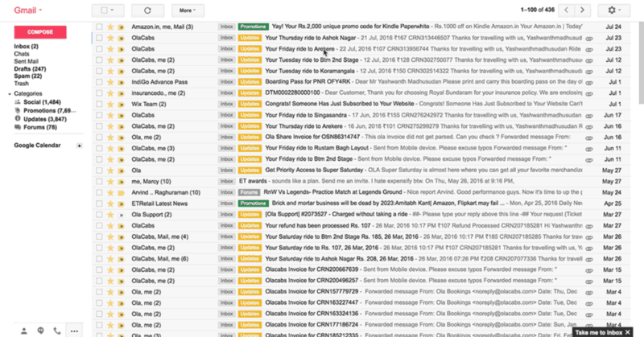
Task: Toggle importance marker on insurancedo email
Action: [x=122, y=93]
